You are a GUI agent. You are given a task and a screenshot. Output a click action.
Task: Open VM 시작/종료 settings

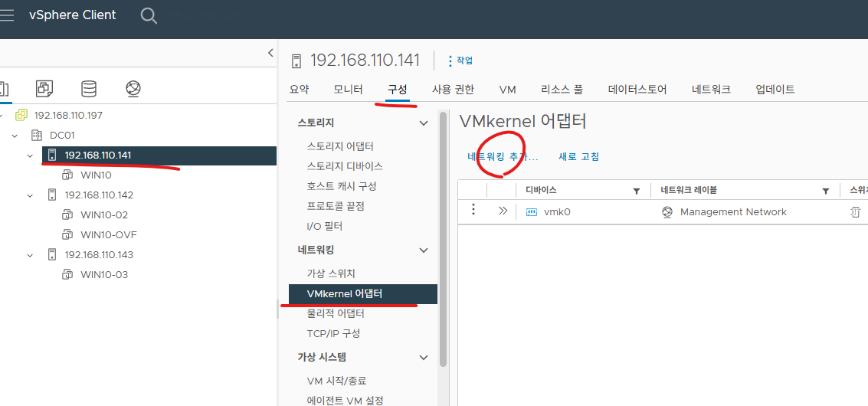click(336, 381)
